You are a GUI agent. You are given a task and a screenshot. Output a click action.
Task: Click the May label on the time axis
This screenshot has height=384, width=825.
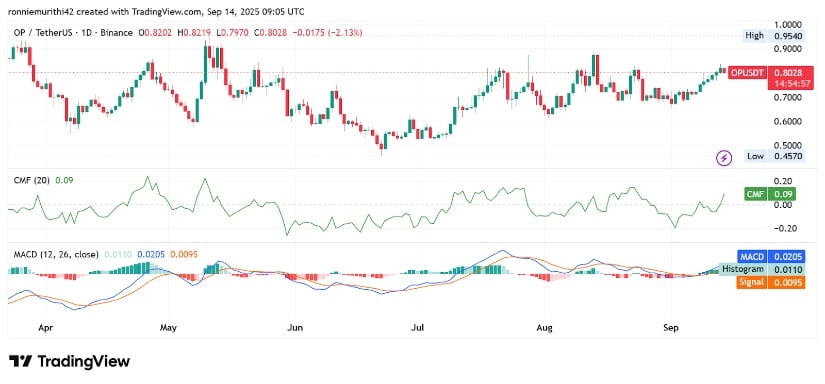167,328
